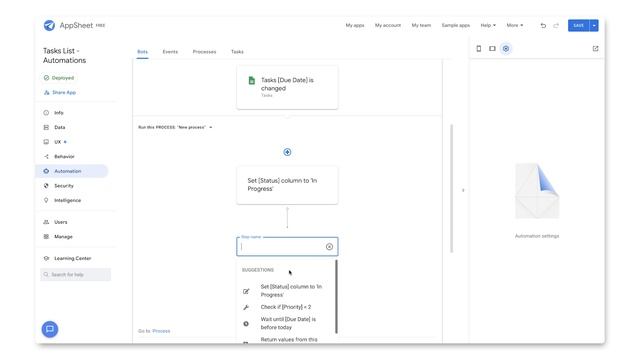Viewport: 640px width, 360px height.
Task: Switch to the Bots tab
Action: click(x=142, y=52)
